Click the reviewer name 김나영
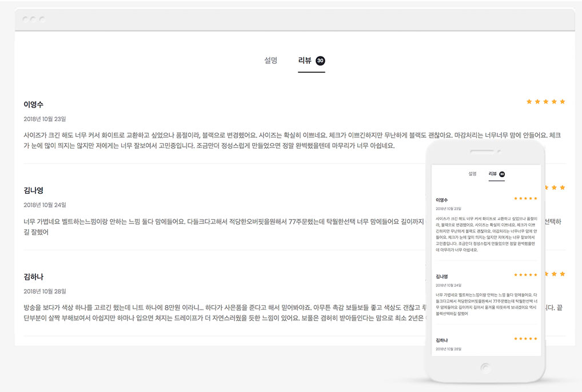This screenshot has height=392, width=582. pyautogui.click(x=33, y=190)
